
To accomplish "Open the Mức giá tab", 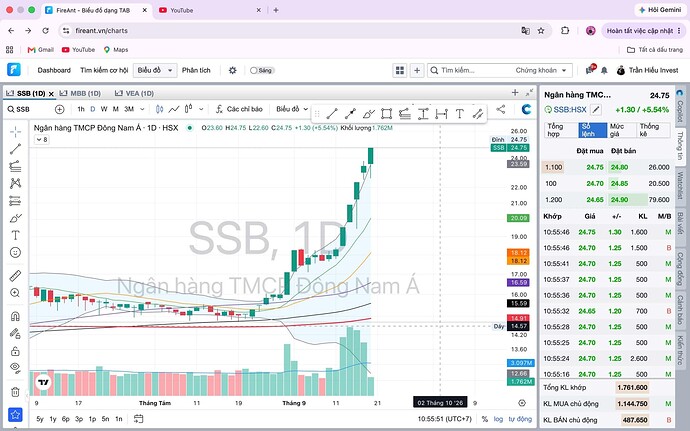I will click(x=621, y=130).
